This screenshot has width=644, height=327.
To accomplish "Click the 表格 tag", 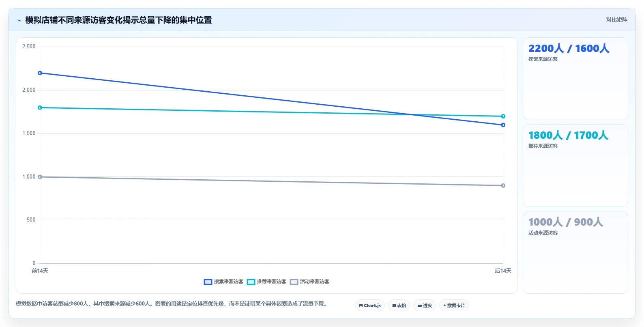I will [x=399, y=305].
